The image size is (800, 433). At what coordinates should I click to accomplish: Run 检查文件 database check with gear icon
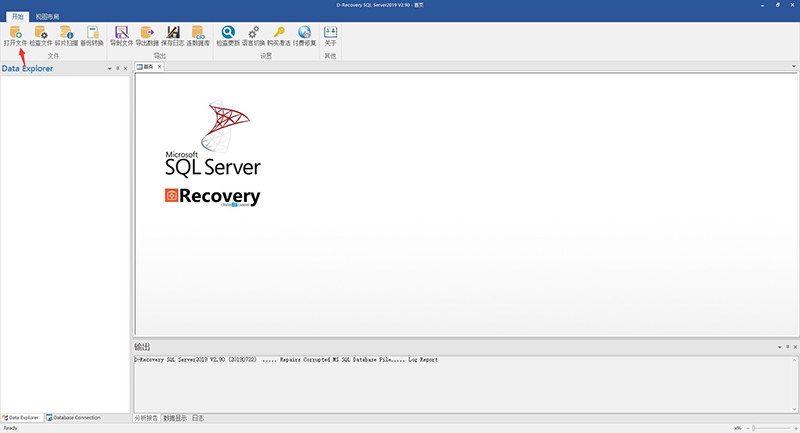coord(41,36)
